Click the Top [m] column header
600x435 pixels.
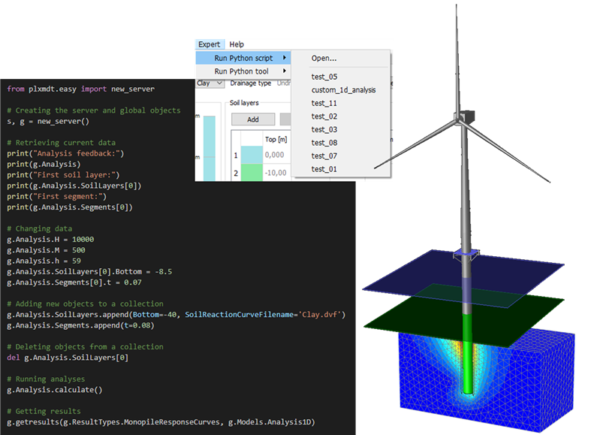point(276,139)
